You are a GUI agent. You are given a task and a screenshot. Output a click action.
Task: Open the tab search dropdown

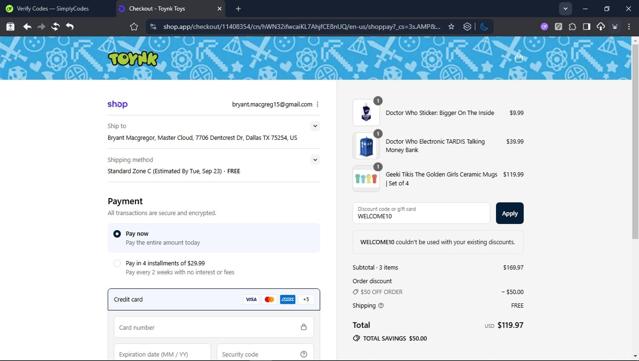pos(565,9)
